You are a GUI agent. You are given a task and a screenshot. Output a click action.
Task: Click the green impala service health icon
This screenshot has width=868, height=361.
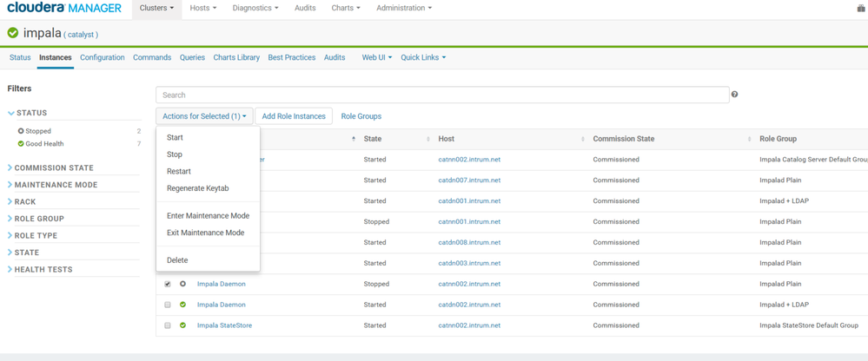[13, 33]
